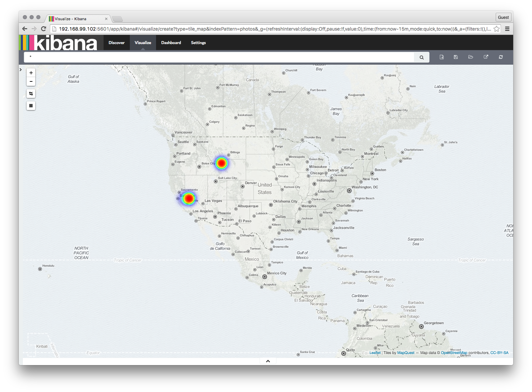Open a new browser tab
The height and width of the screenshot is (392, 532).
pos(117,19)
